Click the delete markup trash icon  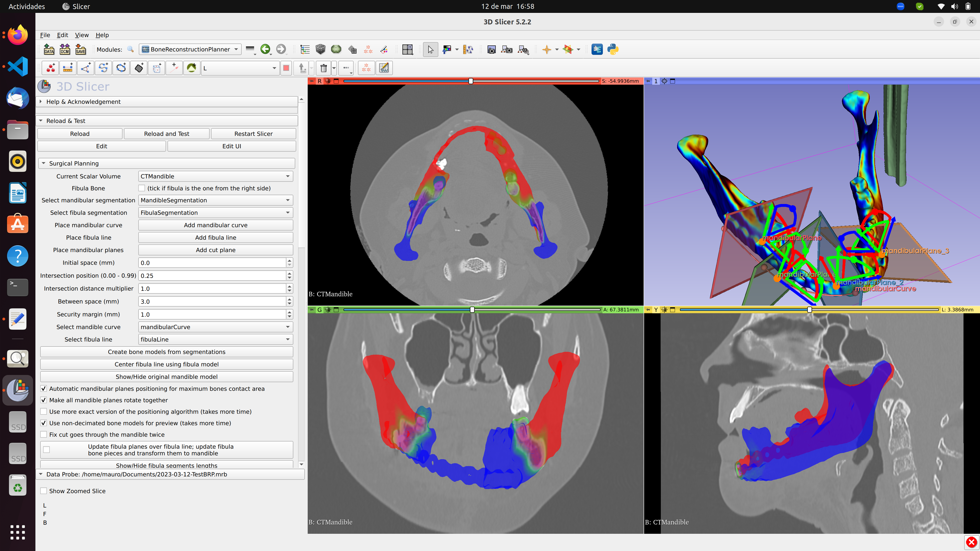[323, 68]
